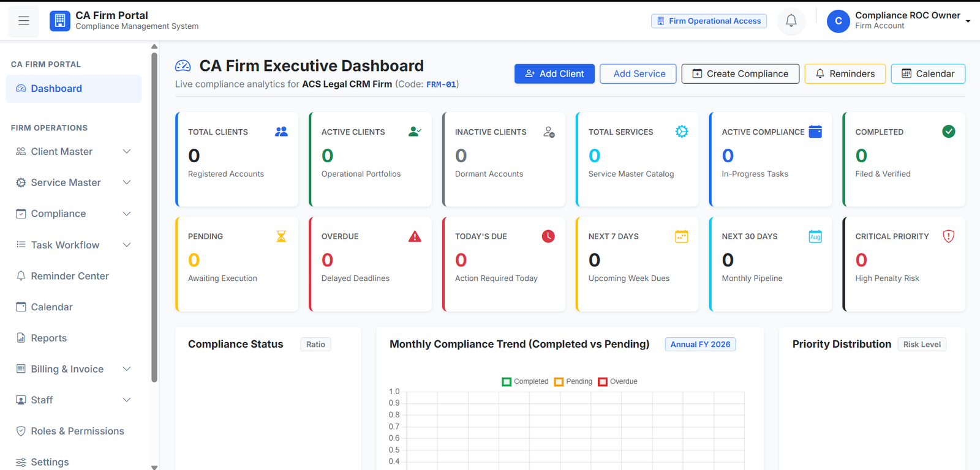Screen dimensions: 980x470
Task: Open the hamburger sidebar menu
Action: [x=24, y=21]
